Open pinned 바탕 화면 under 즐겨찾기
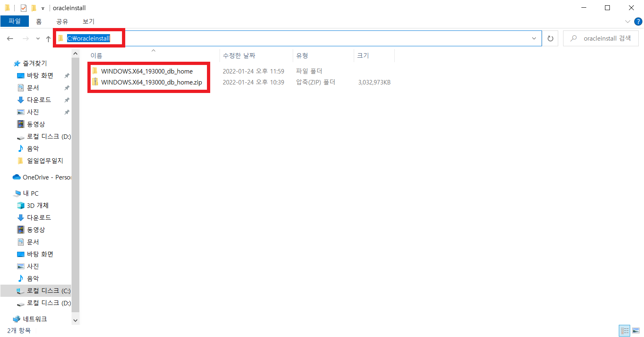 tap(40, 76)
